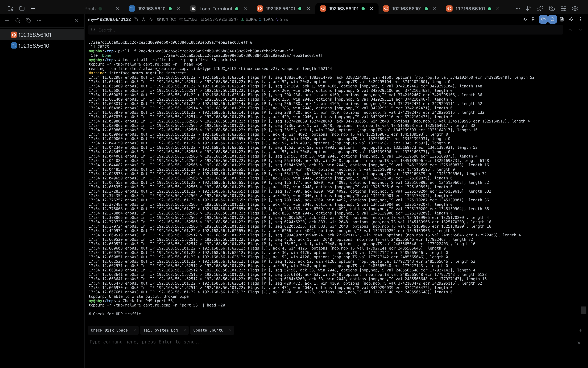
Task: Add a new host with plus icon
Action: click(x=7, y=21)
